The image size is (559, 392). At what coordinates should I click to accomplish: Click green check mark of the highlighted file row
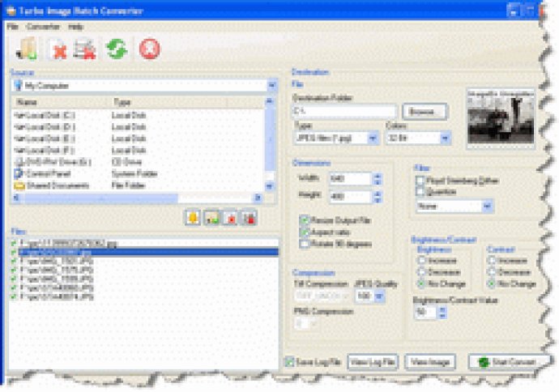click(x=14, y=253)
